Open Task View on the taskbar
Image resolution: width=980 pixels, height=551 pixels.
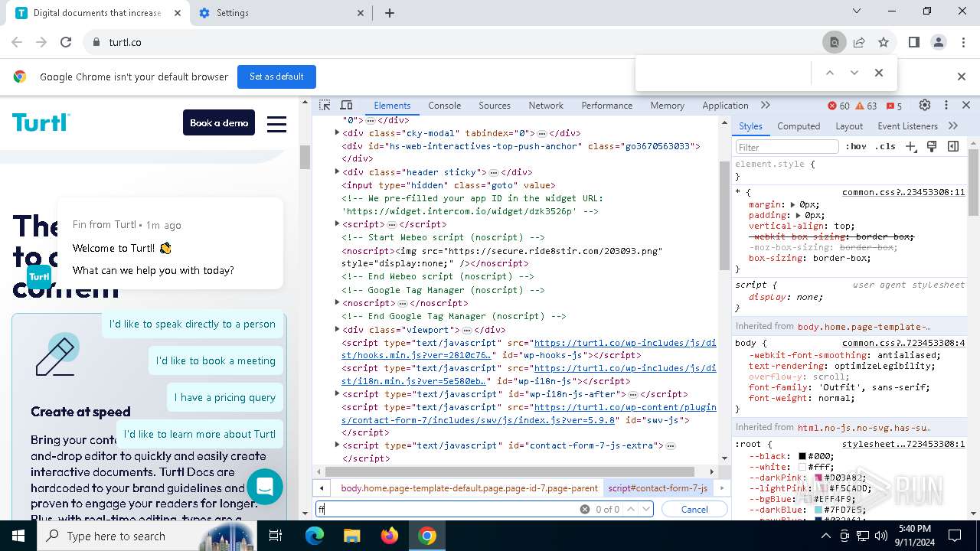point(276,536)
